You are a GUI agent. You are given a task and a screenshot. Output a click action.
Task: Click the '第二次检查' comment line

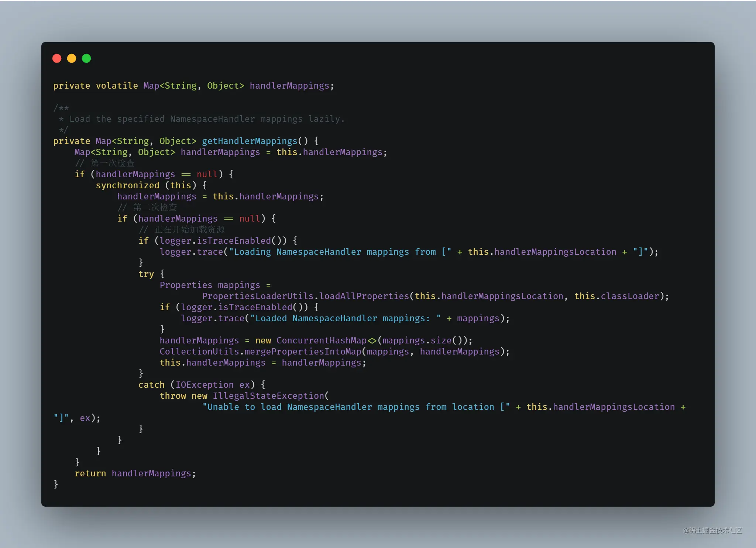pos(147,208)
